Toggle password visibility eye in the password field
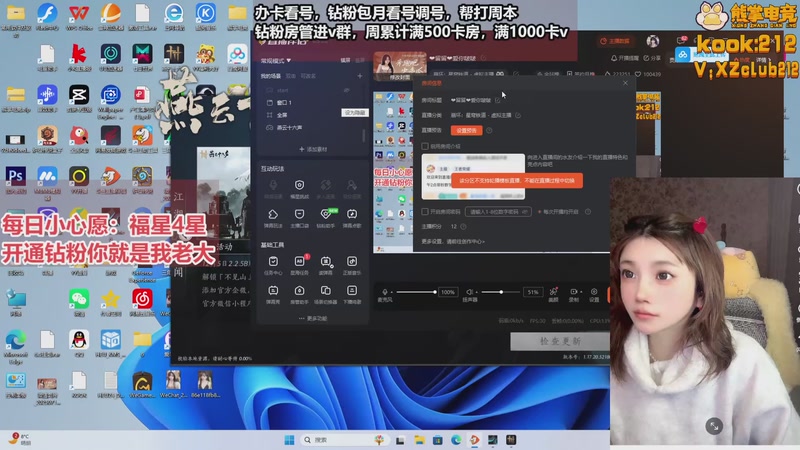 524,212
